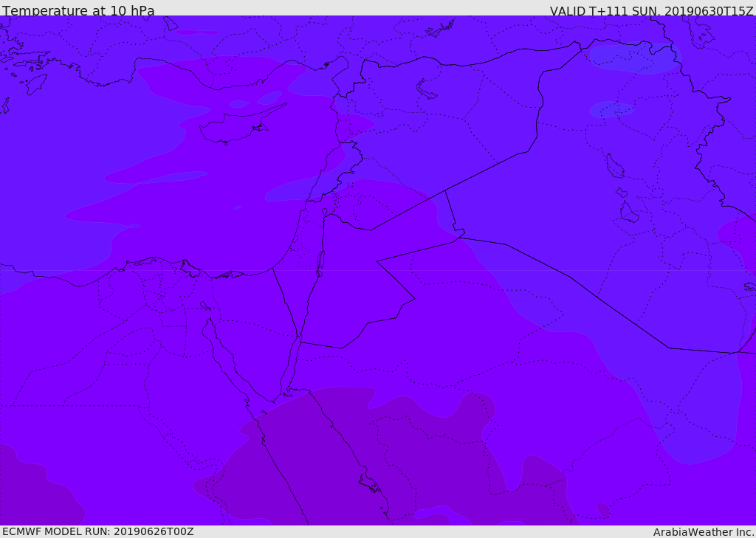Click the 'ECMWF MODEL RUN: 20190626T00Z' caption

(x=98, y=531)
